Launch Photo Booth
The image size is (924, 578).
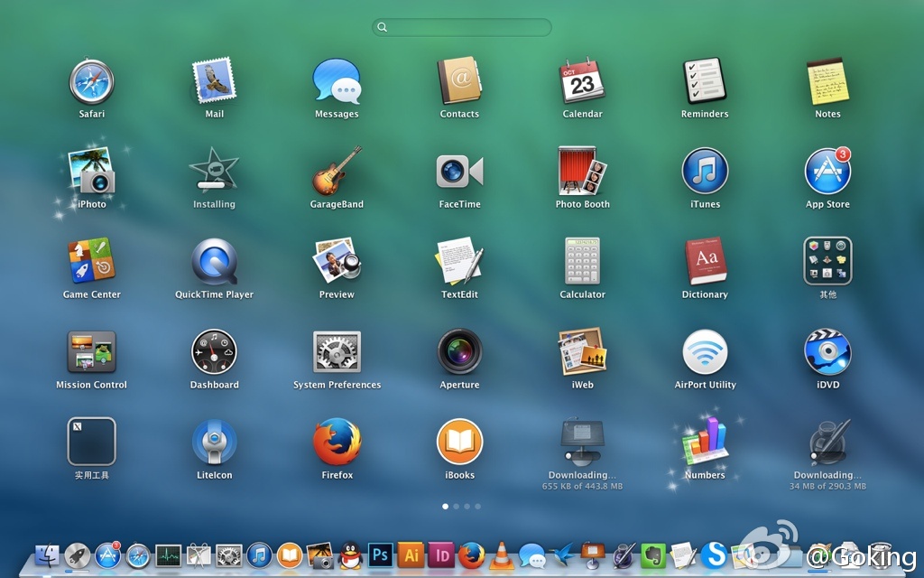click(x=582, y=171)
